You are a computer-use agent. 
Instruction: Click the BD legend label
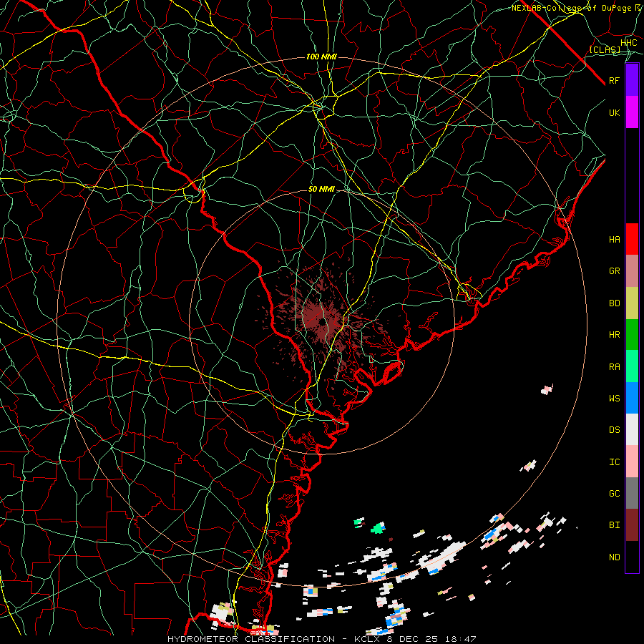(x=614, y=303)
